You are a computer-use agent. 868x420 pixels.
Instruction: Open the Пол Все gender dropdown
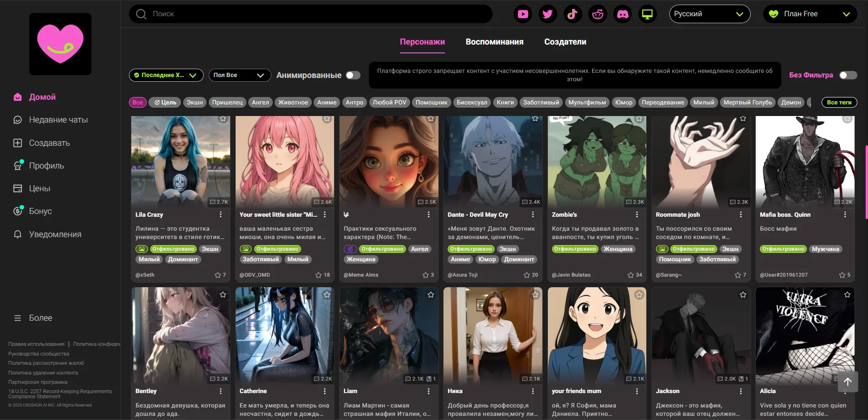[x=240, y=75]
